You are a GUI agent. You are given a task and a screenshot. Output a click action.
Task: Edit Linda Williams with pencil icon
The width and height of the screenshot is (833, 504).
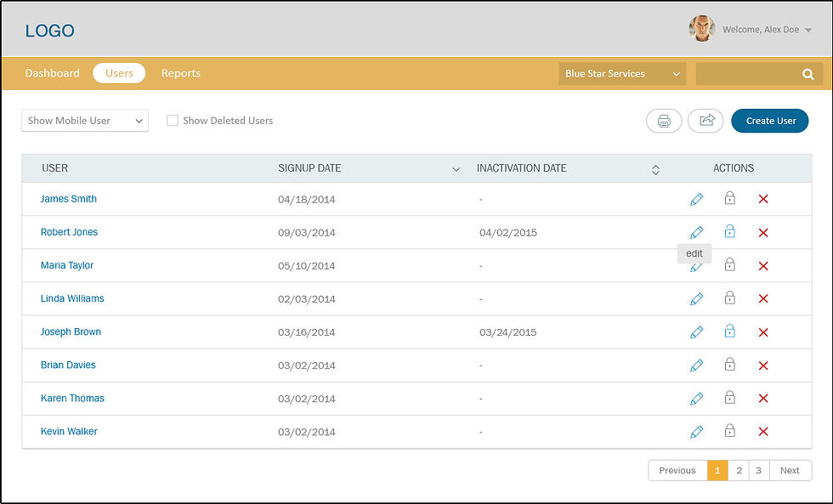pos(696,299)
